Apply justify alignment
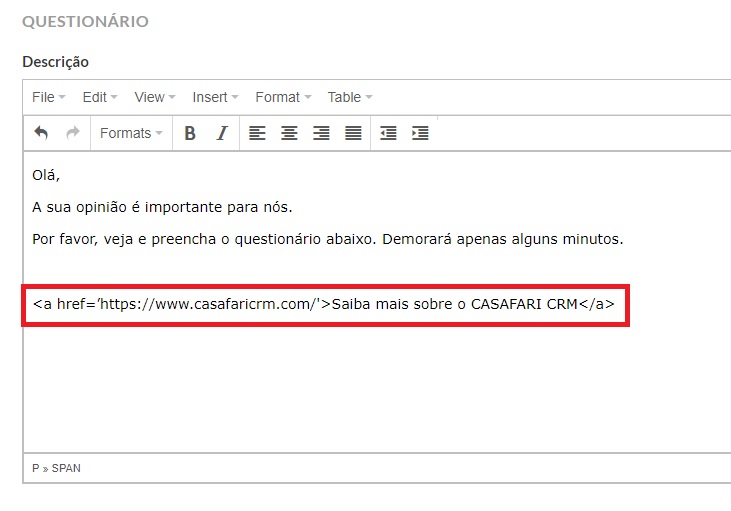 [x=353, y=133]
